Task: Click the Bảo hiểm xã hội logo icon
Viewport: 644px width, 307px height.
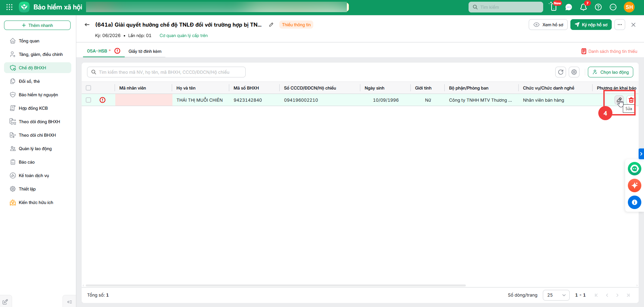Action: coord(24,7)
